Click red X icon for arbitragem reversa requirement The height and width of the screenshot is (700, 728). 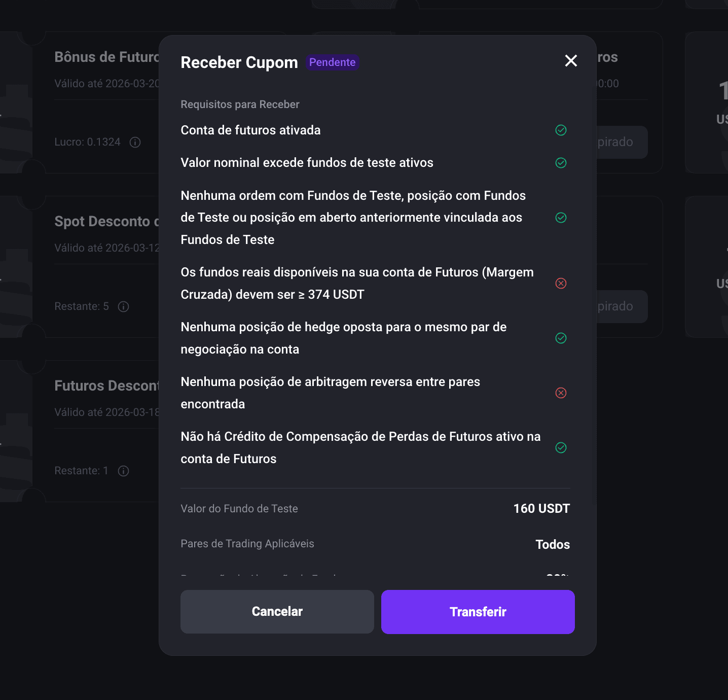click(x=561, y=393)
